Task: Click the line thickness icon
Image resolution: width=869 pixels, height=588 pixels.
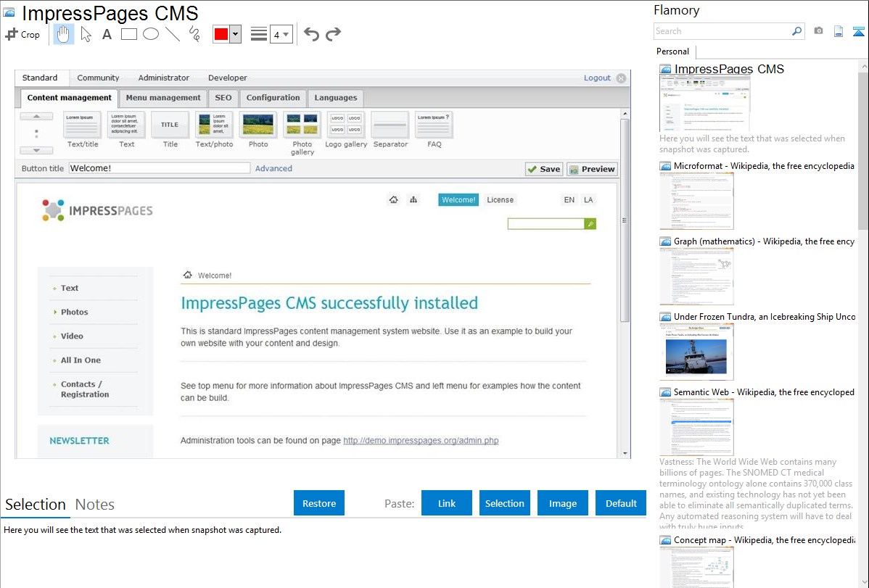Action: [258, 34]
